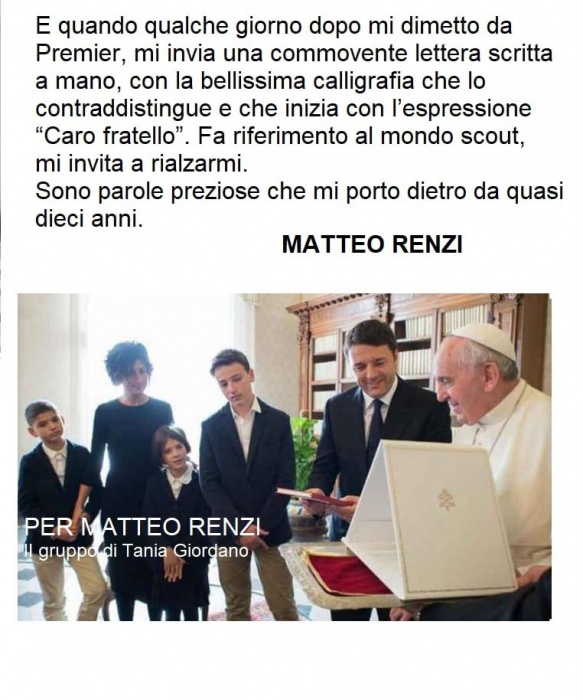Click the line mi invita a rialzarmi
583x700 pixels.
pos(141,164)
